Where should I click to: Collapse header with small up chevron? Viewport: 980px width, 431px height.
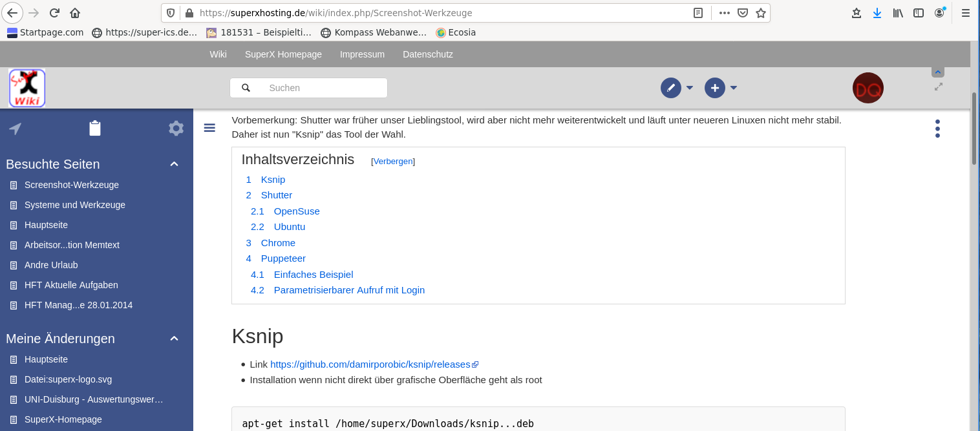pyautogui.click(x=938, y=72)
